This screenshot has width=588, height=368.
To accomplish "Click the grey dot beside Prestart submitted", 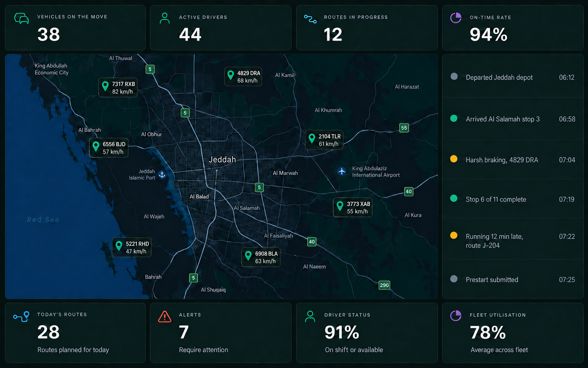I will tap(454, 279).
